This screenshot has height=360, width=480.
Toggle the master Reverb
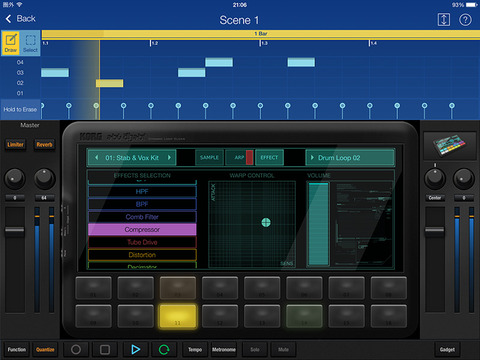[x=44, y=145]
